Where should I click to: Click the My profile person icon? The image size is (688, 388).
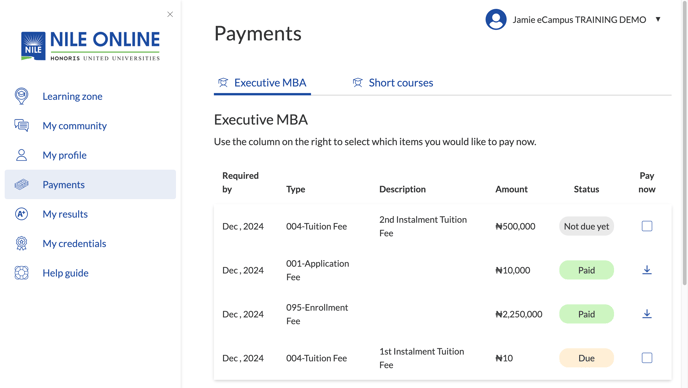coord(22,155)
